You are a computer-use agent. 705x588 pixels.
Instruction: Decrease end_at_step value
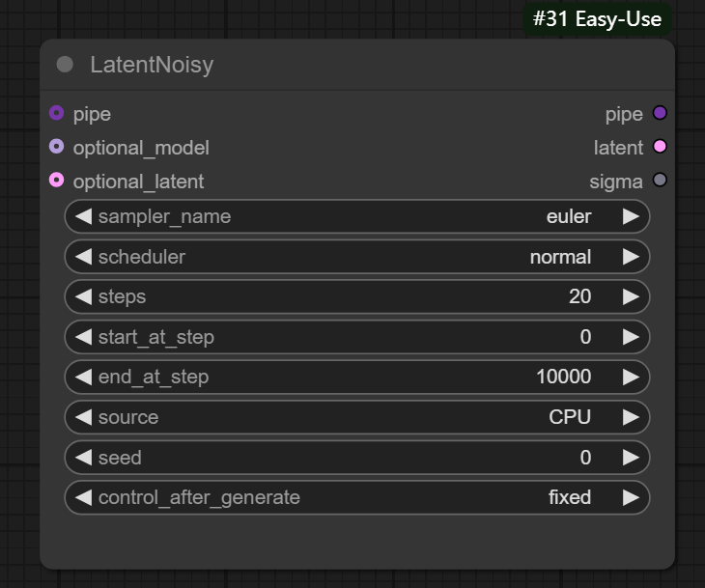(83, 377)
